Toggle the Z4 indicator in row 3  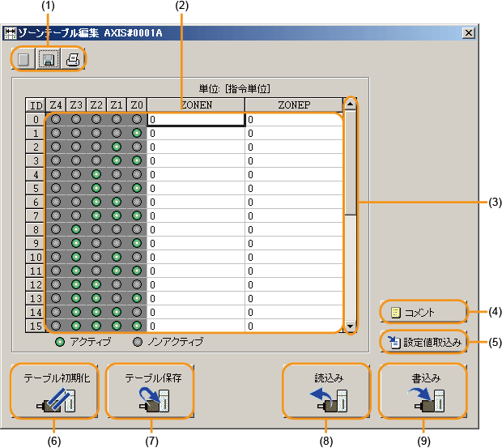coord(56,160)
